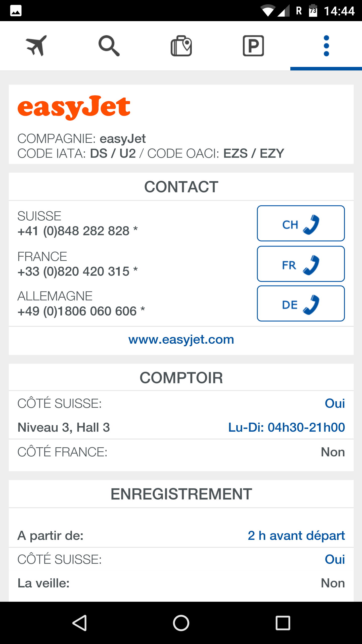Call easyJet Germany via DE button
Viewport: 362px width, 644px height.
tap(301, 303)
